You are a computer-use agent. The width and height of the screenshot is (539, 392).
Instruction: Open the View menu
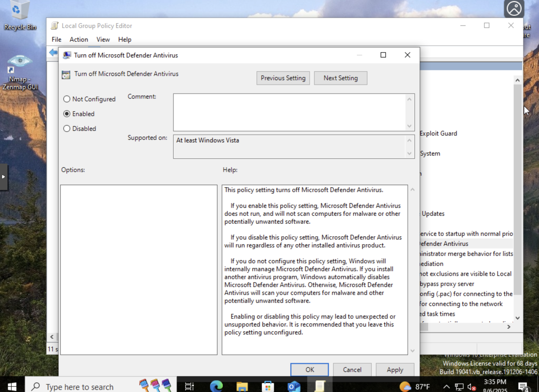pos(103,39)
